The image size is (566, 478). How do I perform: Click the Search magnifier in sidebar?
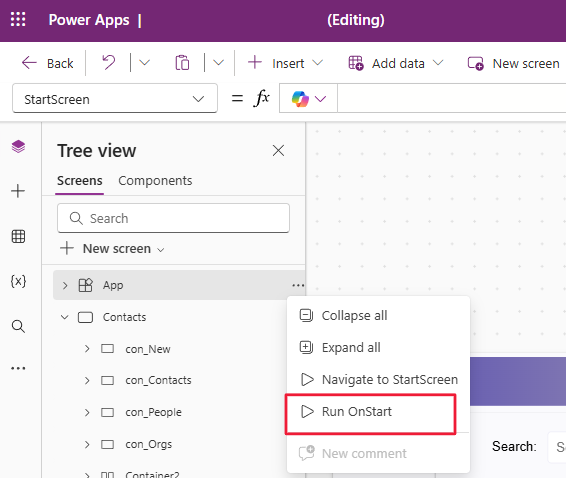18,326
